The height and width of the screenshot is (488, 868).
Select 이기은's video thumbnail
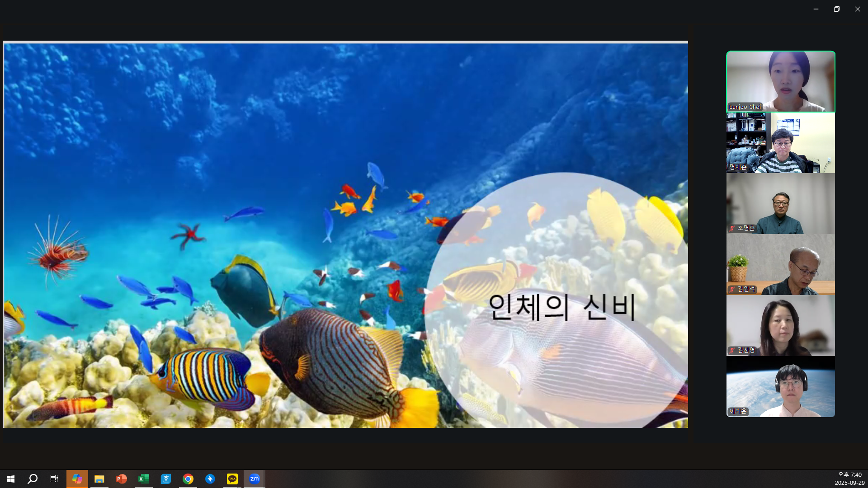click(780, 387)
